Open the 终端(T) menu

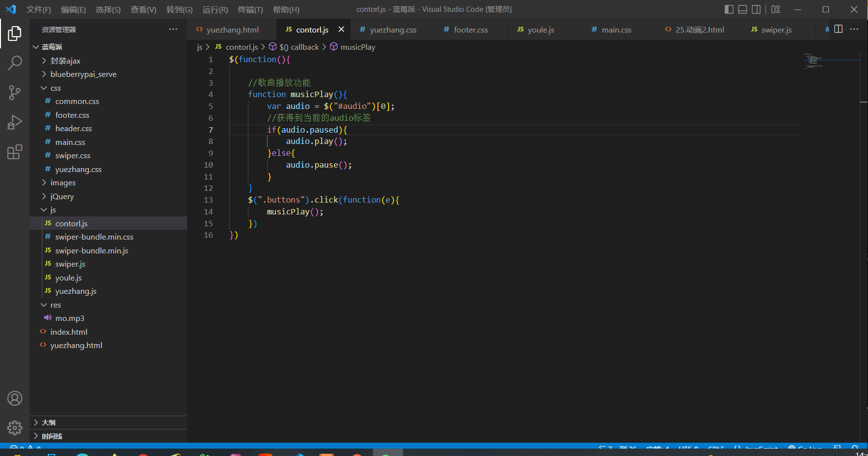coord(250,9)
